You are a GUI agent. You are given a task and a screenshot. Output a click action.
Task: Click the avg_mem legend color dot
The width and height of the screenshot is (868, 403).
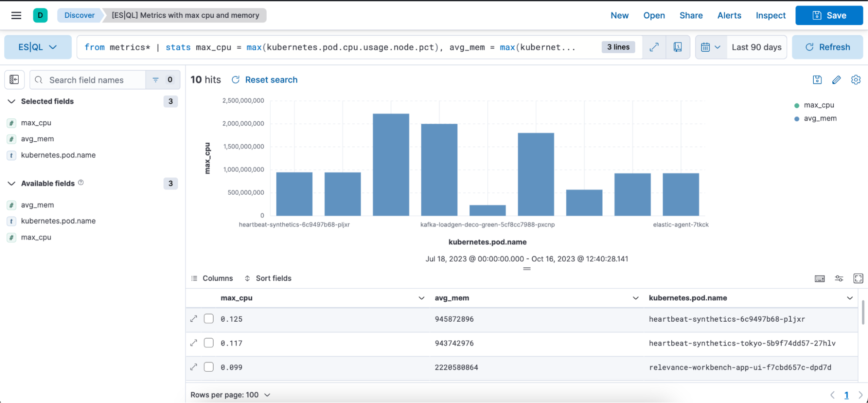pos(796,118)
